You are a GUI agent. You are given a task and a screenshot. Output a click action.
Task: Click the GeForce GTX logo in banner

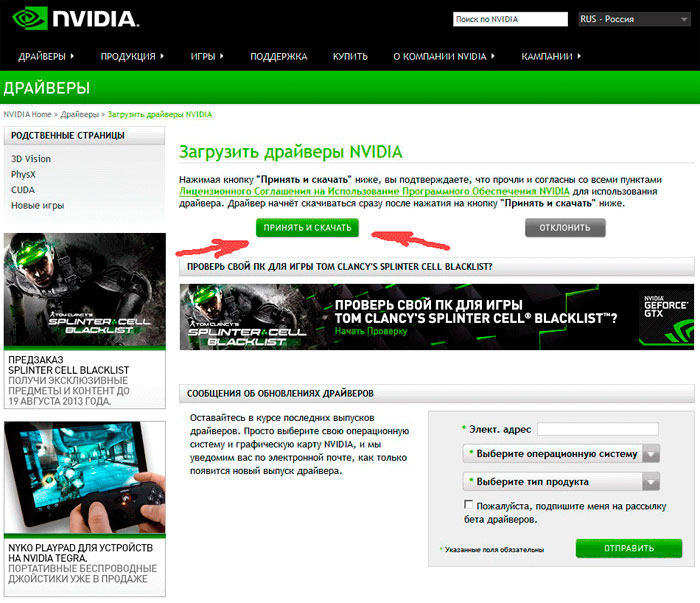tap(666, 317)
